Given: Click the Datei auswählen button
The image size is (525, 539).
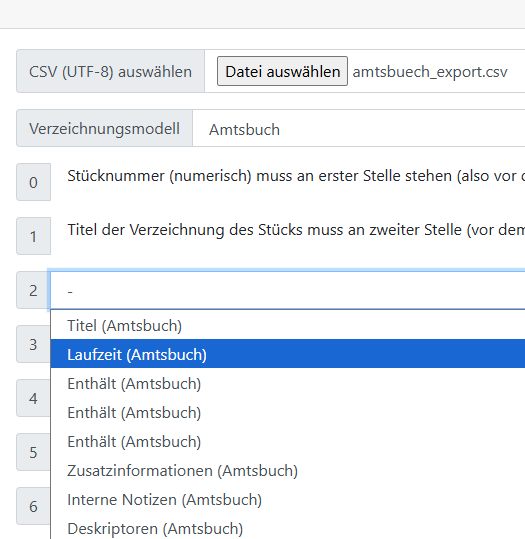Looking at the screenshot, I should [x=282, y=72].
